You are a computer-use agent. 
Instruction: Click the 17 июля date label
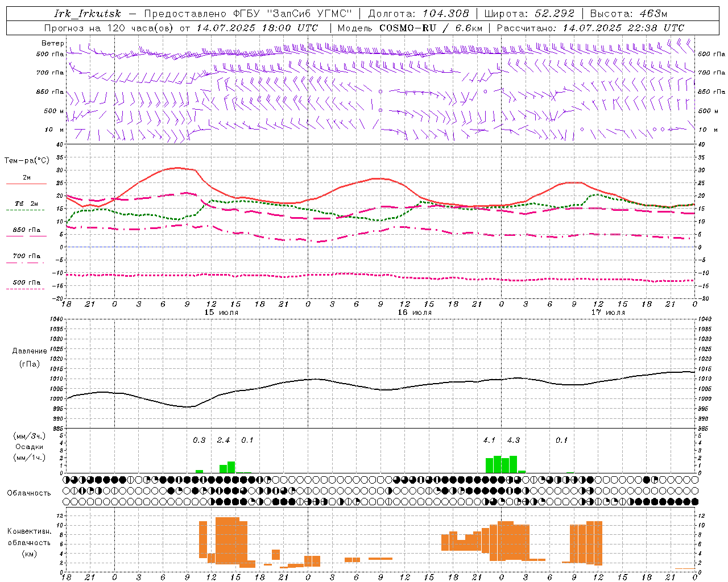tap(608, 313)
